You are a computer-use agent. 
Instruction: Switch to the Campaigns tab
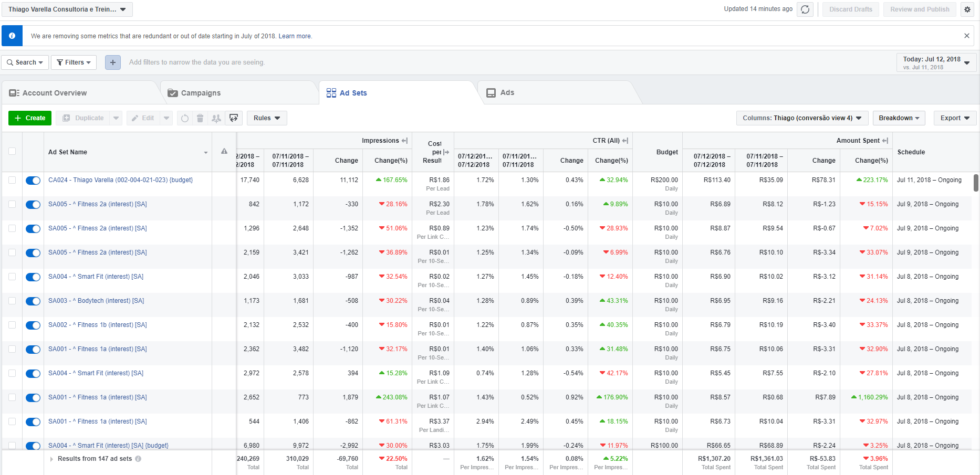point(201,93)
